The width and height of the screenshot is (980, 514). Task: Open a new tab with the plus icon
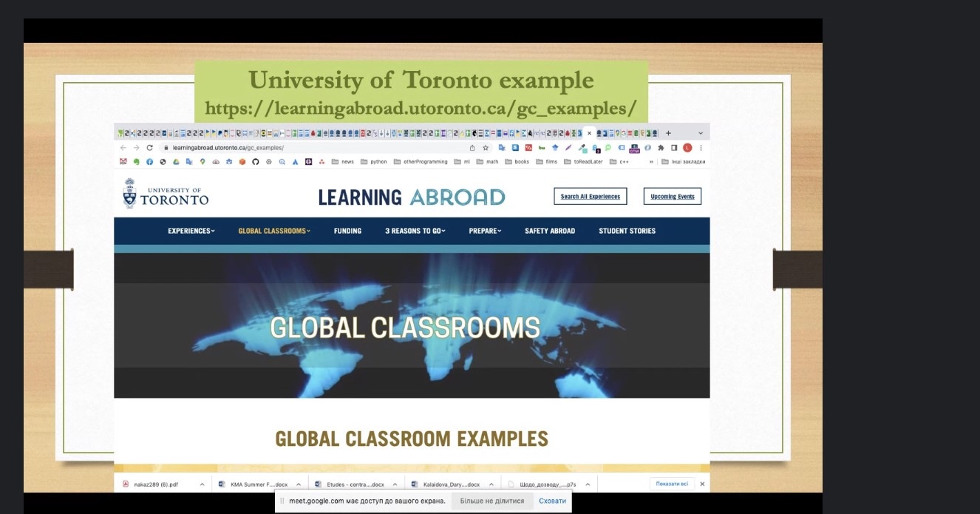coord(668,134)
